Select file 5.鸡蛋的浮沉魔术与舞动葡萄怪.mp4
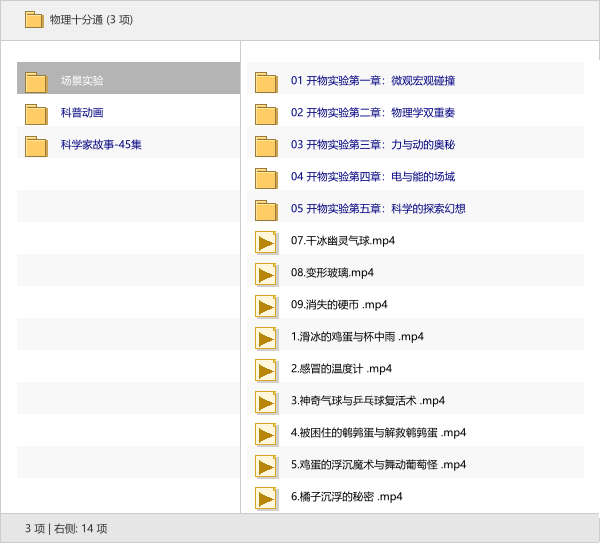The image size is (600, 543). point(378,465)
